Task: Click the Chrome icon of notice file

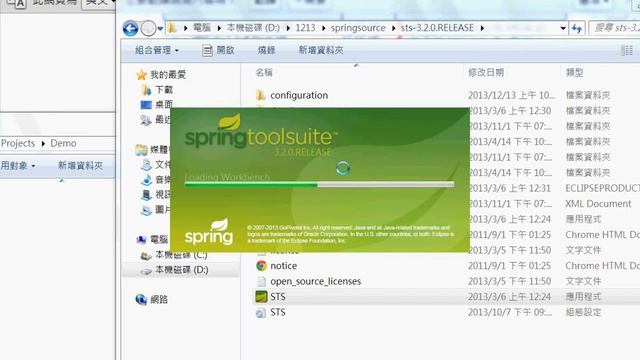Action: (261, 266)
